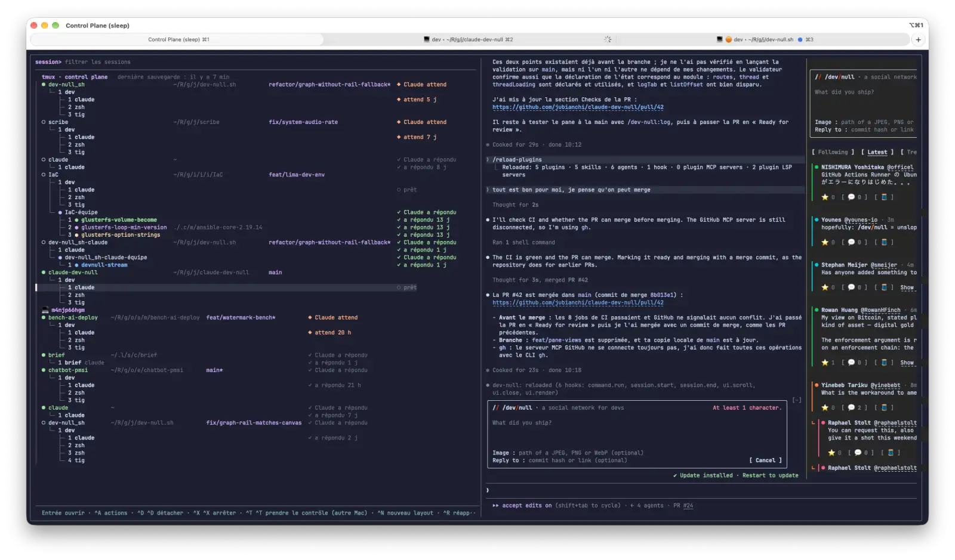Viewport: 955px width, 560px height.
Task: Show more of Stephan Meijer post
Action: point(907,287)
